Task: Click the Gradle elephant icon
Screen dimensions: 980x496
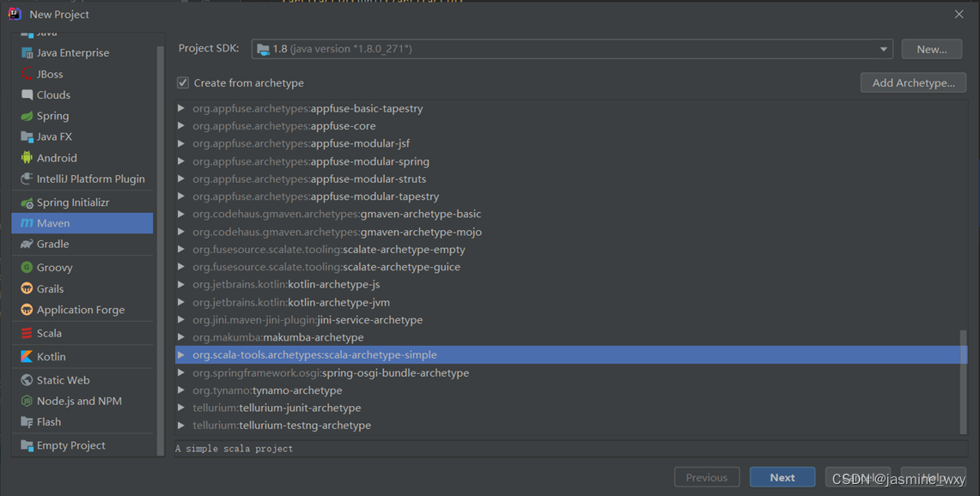Action: tap(27, 244)
